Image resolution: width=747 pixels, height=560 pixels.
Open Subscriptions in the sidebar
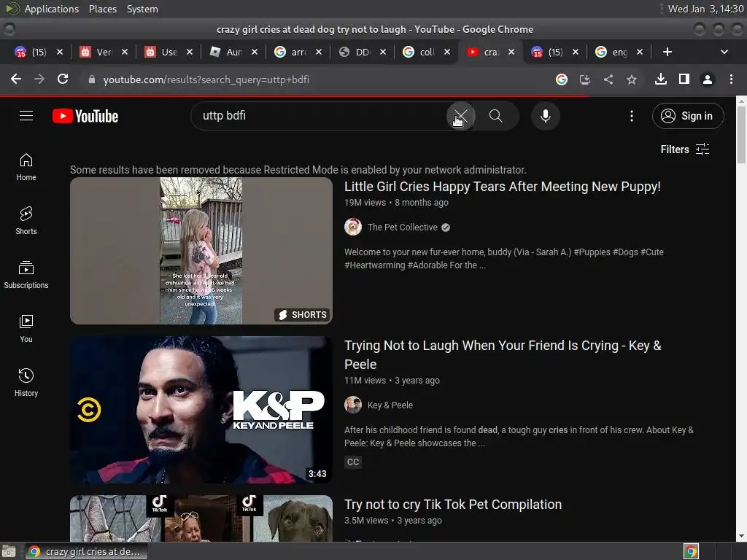(26, 275)
